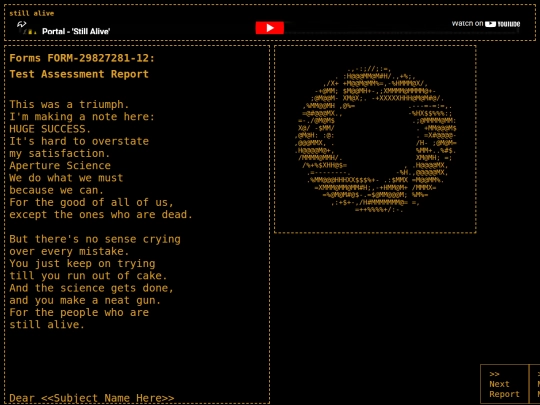Click the Aperture Science ASCII logo
Image resolution: width=540 pixels, height=405 pixels.
coord(376,139)
